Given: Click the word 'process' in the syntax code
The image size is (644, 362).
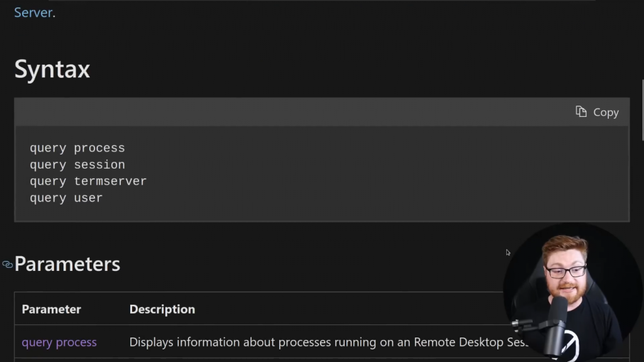Looking at the screenshot, I should tap(99, 148).
